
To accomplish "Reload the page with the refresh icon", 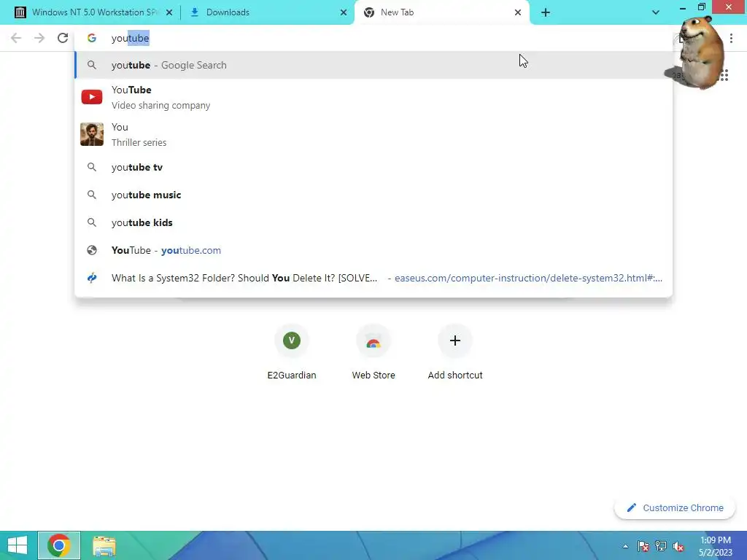I will pyautogui.click(x=63, y=38).
